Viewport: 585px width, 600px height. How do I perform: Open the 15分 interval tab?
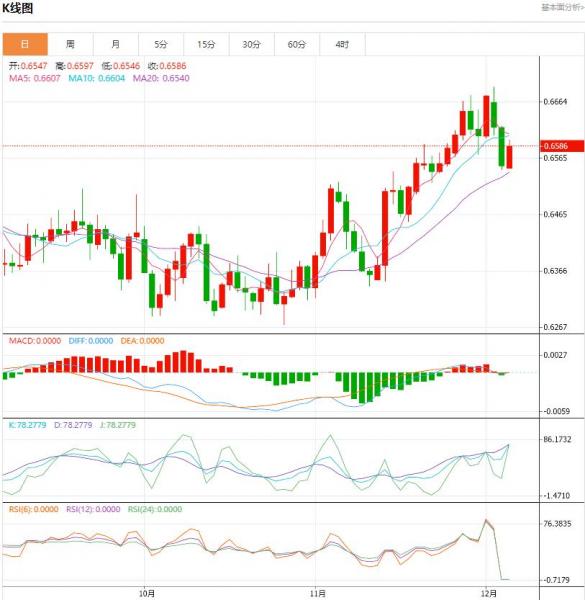pyautogui.click(x=206, y=44)
